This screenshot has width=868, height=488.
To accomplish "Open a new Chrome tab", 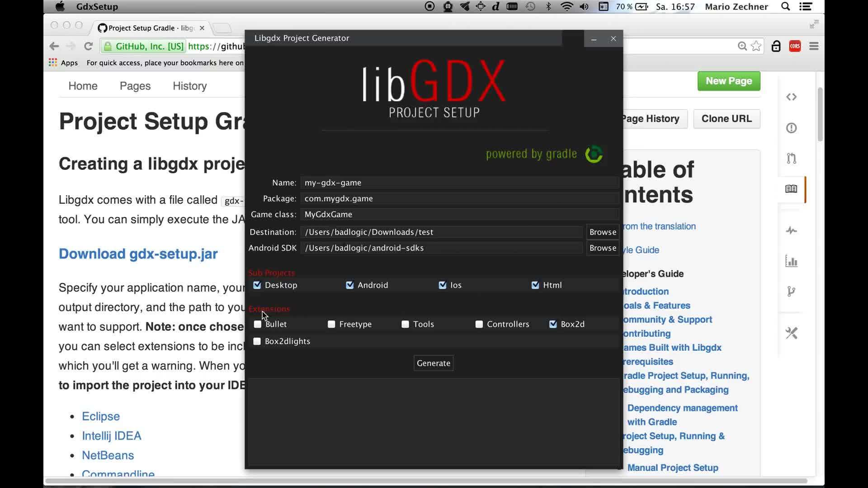I will [x=222, y=28].
